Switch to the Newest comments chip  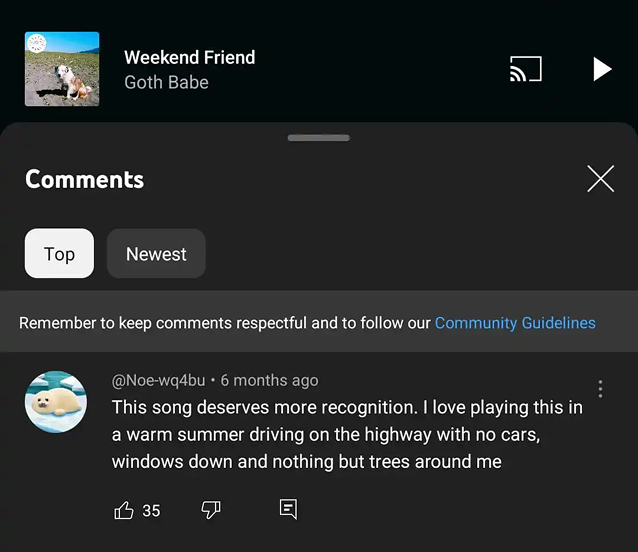tap(156, 254)
